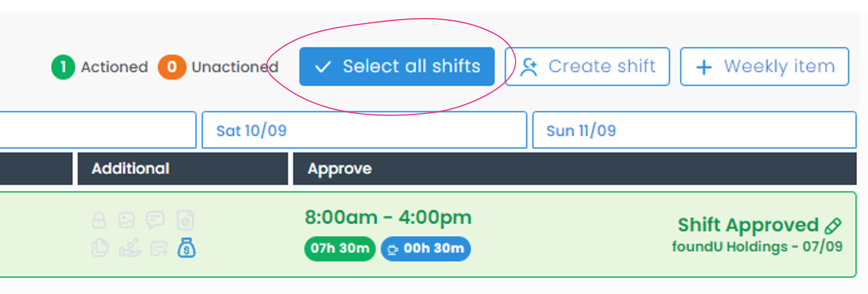Click the document with clock icon
Image resolution: width=868 pixels, height=294 pixels.
click(x=185, y=220)
